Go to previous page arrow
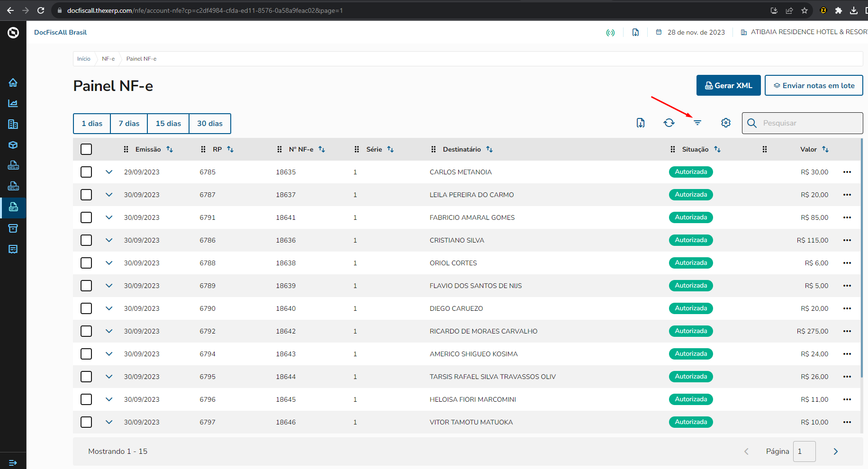The width and height of the screenshot is (868, 469). point(747,451)
